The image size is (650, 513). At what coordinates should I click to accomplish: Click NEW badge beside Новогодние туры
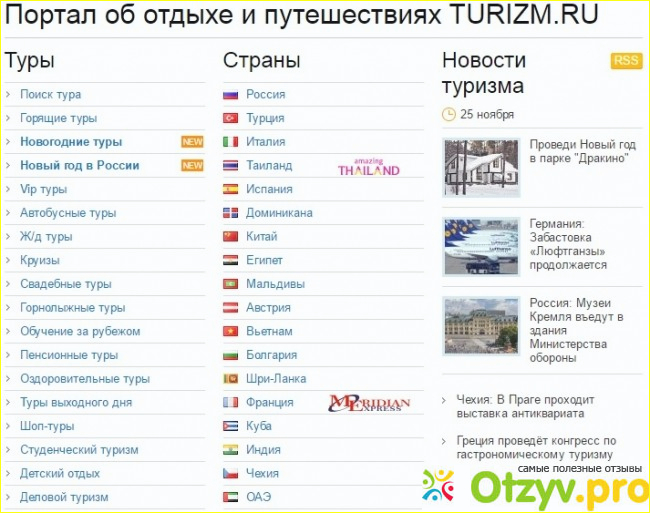(192, 142)
